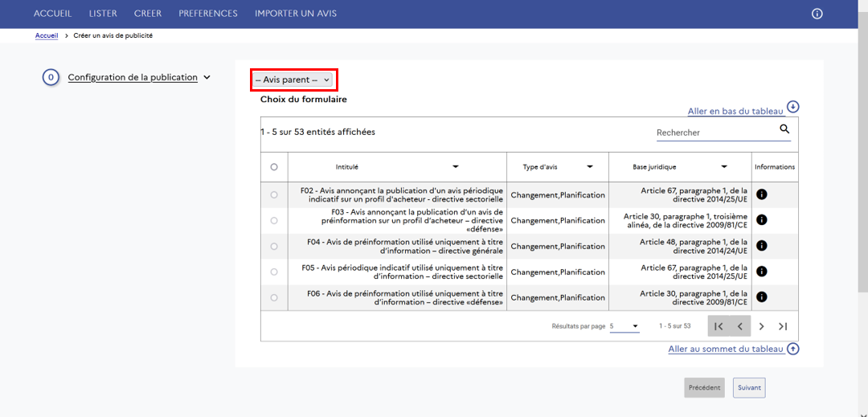The image size is (868, 417).
Task: Select the header radio button of the table
Action: (x=274, y=167)
